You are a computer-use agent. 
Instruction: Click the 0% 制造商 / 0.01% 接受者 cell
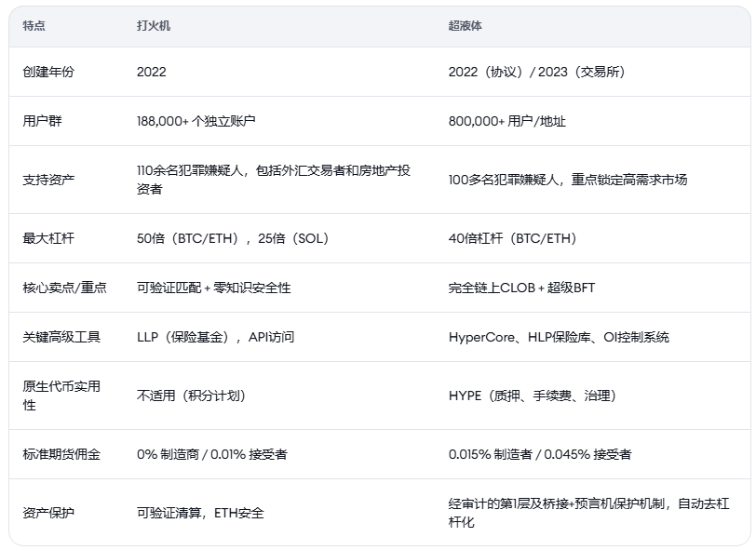pos(211,454)
